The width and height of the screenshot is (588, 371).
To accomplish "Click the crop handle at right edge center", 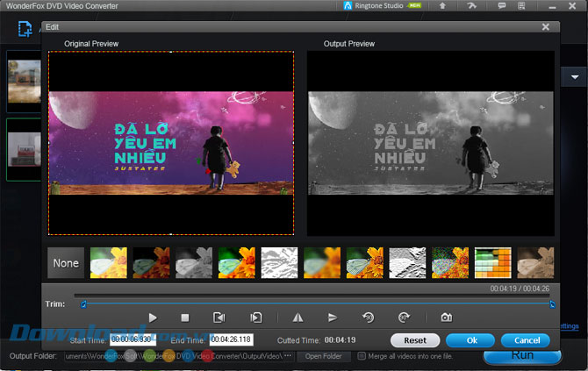I will tap(293, 143).
